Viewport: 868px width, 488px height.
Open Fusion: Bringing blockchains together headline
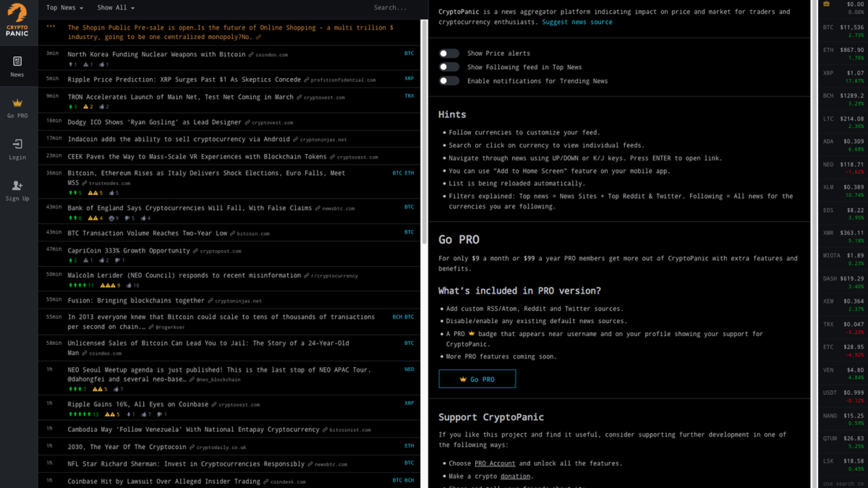(x=136, y=301)
